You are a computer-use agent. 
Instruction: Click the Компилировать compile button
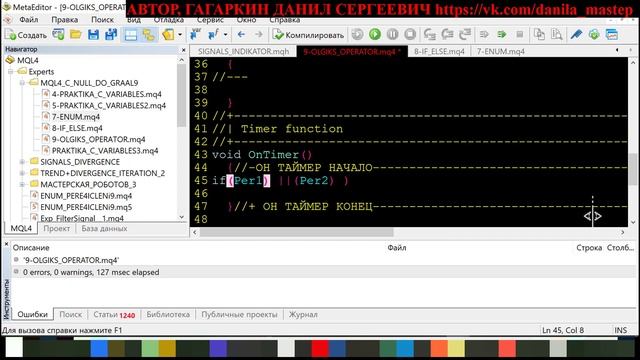308,35
